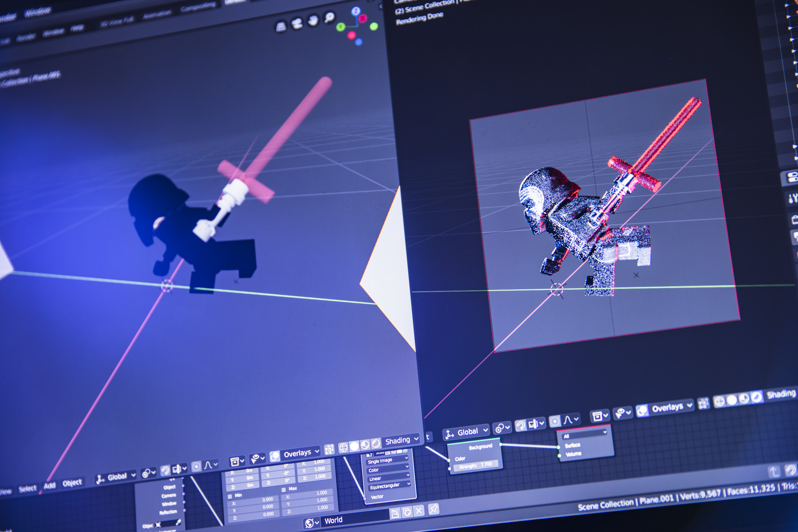
Task: Open Overlays dropdown in right viewport
Action: point(671,407)
